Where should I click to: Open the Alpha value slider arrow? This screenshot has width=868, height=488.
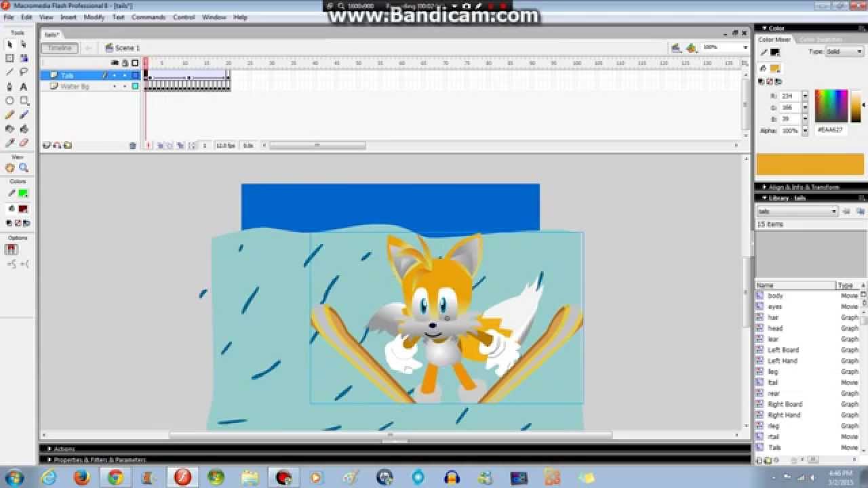click(x=805, y=131)
